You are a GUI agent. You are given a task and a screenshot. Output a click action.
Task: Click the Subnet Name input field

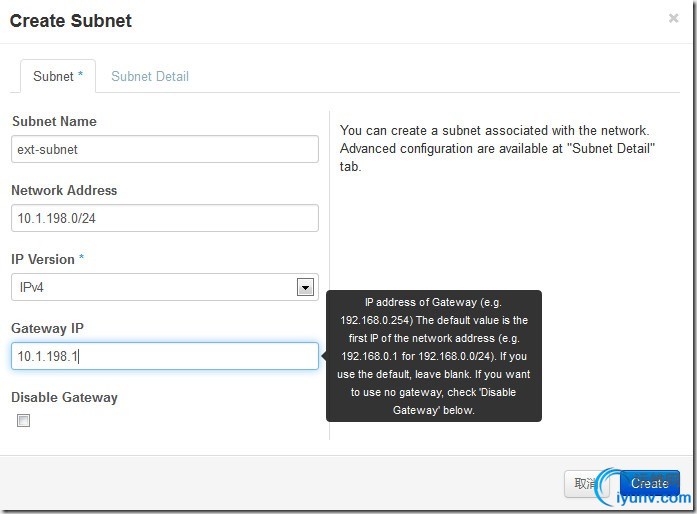[x=165, y=149]
